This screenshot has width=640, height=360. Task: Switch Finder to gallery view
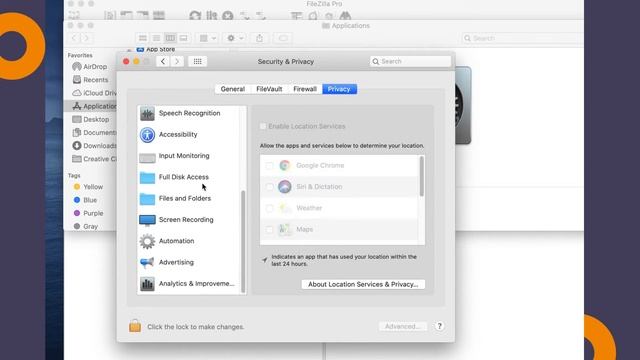point(184,38)
